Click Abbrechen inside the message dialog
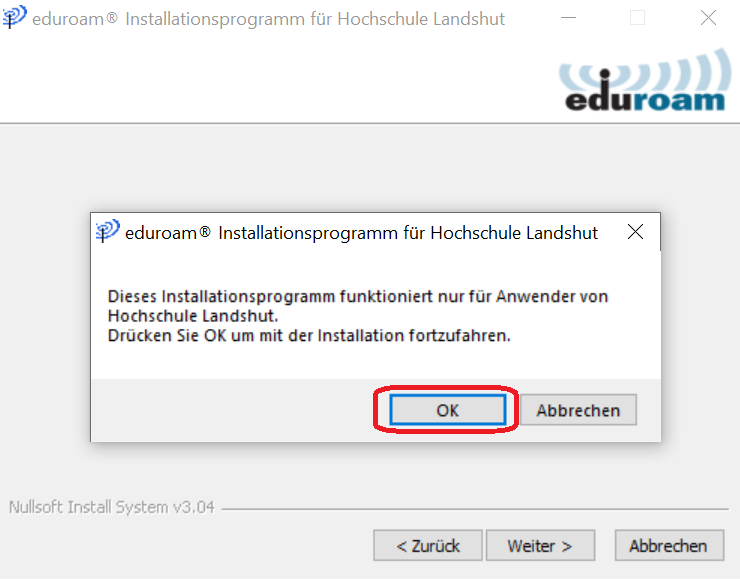The height and width of the screenshot is (579, 740). pos(578,410)
